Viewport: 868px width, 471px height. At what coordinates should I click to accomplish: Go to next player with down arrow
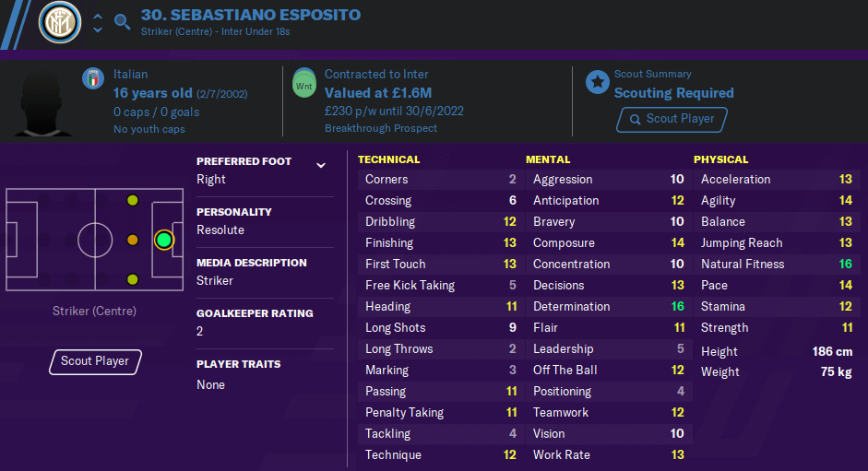click(98, 29)
